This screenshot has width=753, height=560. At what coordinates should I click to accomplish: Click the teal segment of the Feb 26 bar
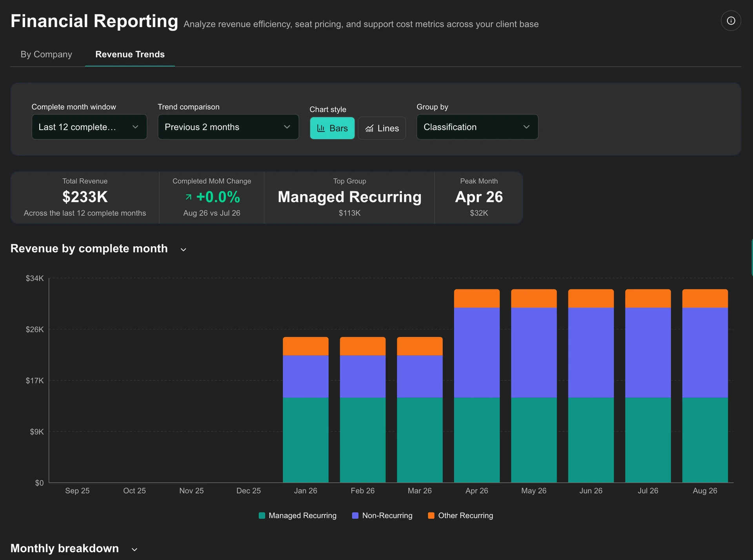[363, 440]
